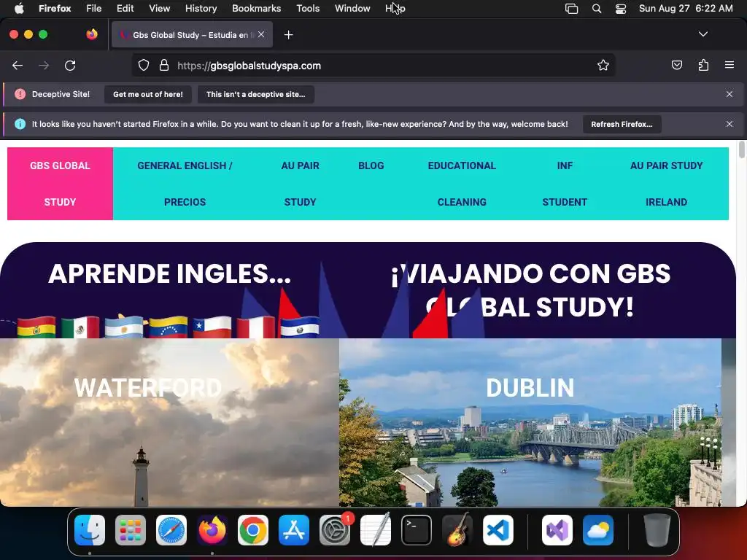Open the History menu
This screenshot has width=747, height=560.
tap(201, 9)
